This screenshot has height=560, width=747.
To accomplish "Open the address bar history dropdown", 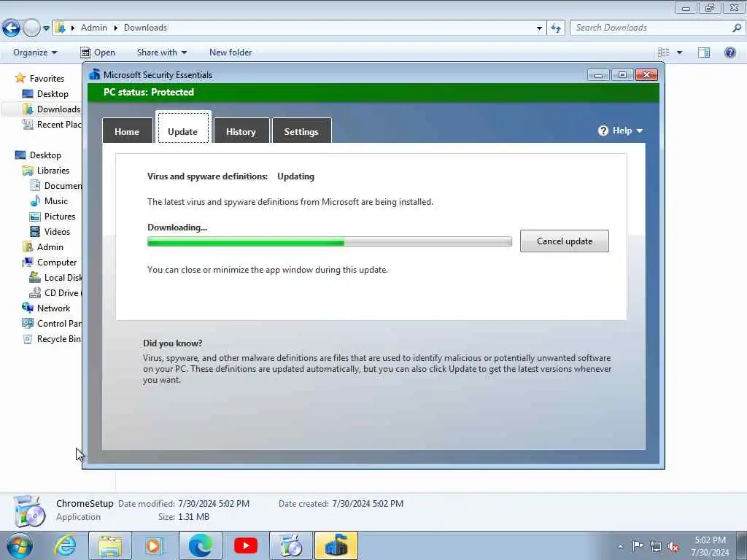I will pyautogui.click(x=539, y=28).
